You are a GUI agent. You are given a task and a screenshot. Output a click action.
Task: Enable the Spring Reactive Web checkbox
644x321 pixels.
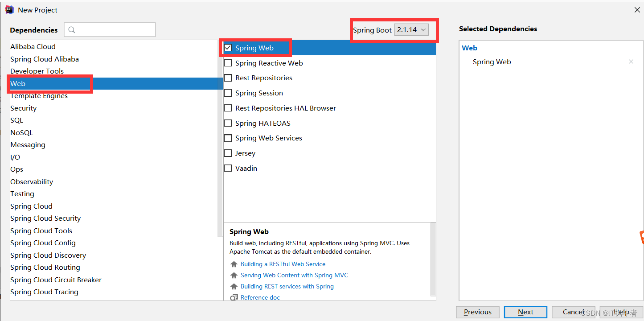228,63
